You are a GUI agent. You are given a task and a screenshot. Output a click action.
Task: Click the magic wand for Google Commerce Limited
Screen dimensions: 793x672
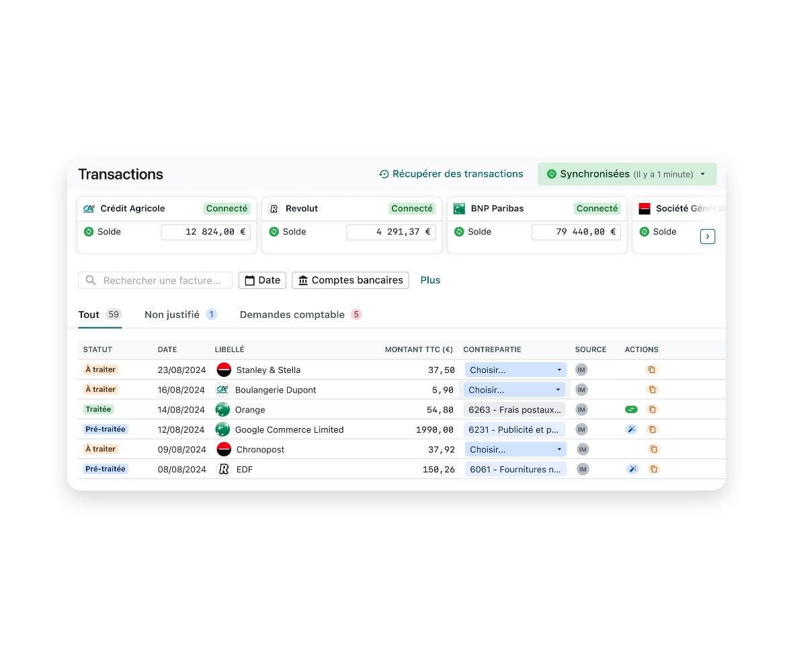click(x=632, y=429)
